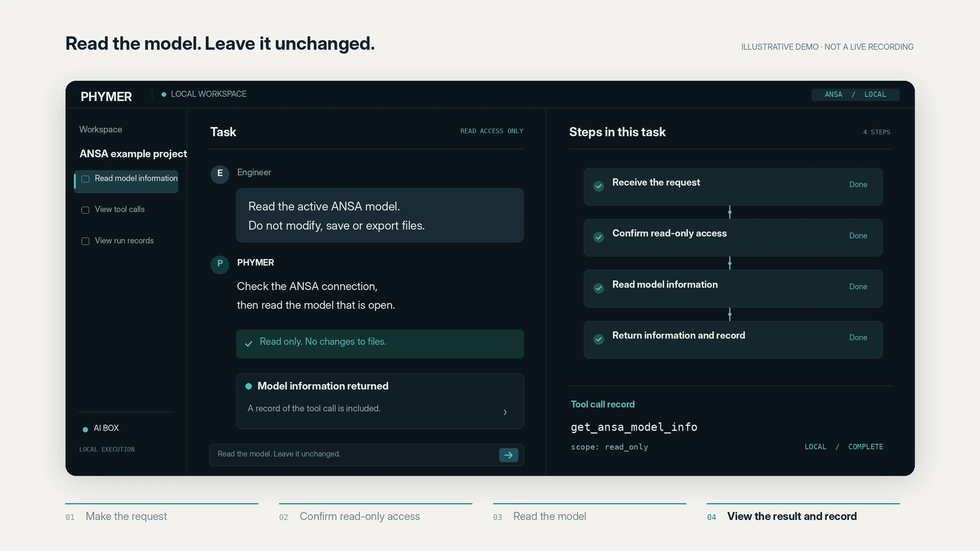Image resolution: width=980 pixels, height=551 pixels.
Task: Click ANSA example project title
Action: pos(133,154)
